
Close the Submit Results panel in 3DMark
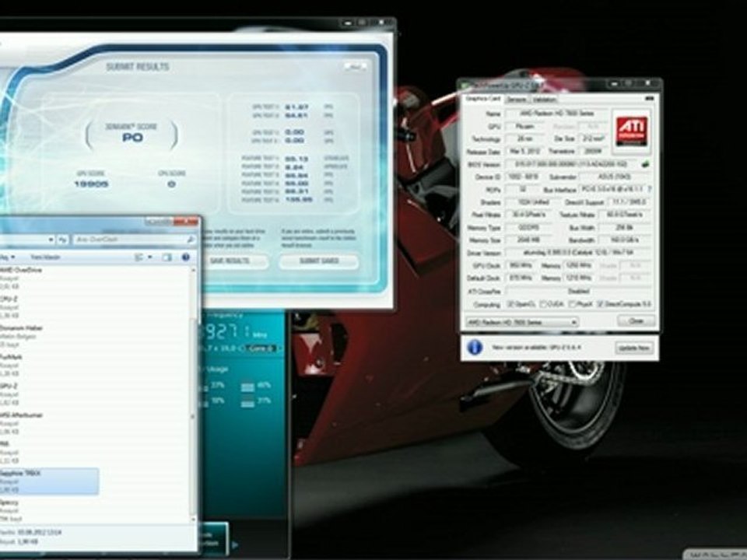[x=356, y=67]
